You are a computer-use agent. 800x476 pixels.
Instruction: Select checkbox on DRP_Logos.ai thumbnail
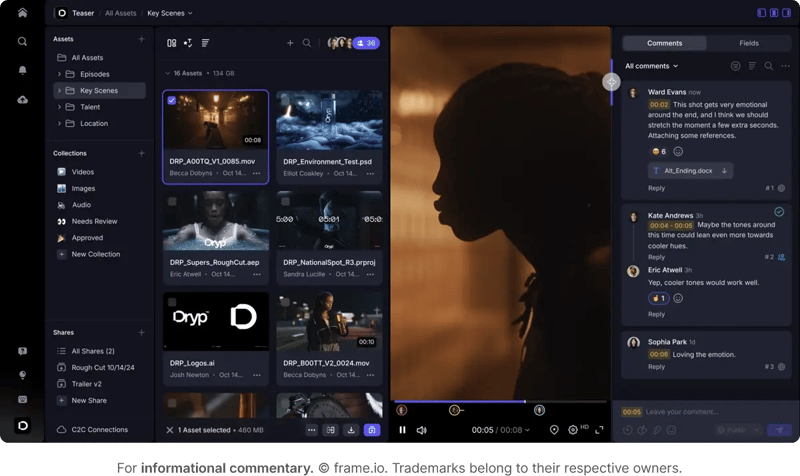(172, 302)
